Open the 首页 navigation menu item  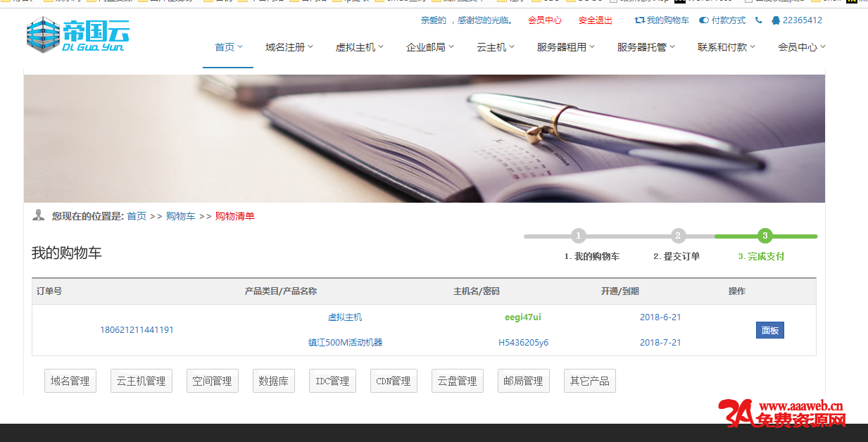(228, 47)
